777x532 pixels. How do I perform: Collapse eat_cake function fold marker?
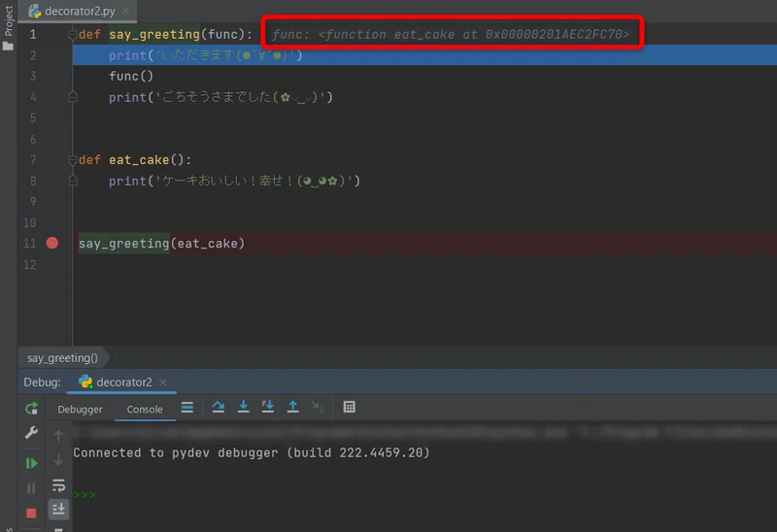[x=72, y=160]
